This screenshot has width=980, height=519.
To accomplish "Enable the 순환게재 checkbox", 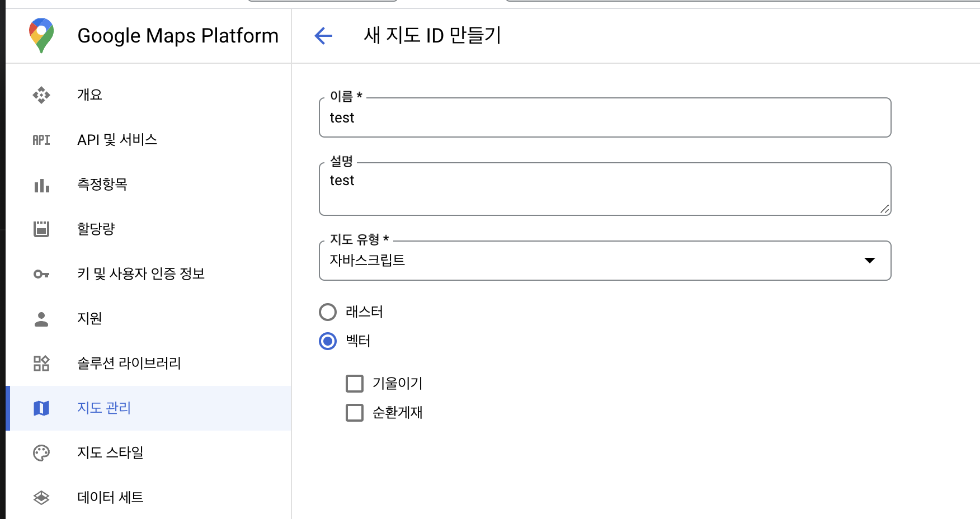I will tap(355, 413).
